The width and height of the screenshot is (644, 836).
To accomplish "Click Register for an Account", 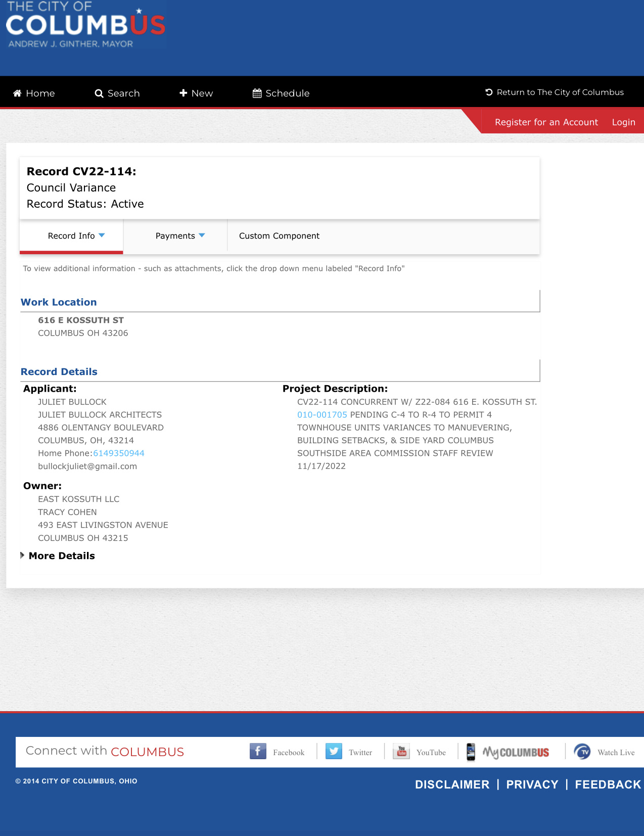I will [x=546, y=122].
